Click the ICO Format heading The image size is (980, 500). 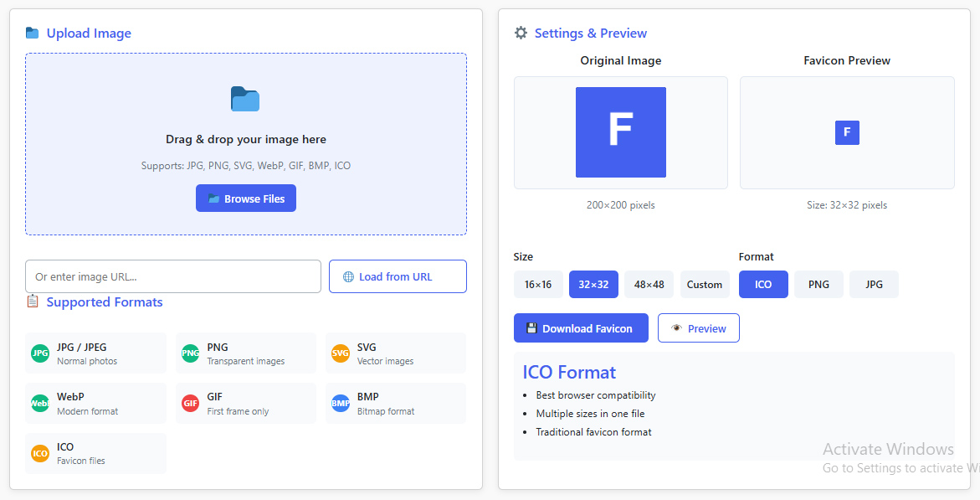tap(569, 373)
